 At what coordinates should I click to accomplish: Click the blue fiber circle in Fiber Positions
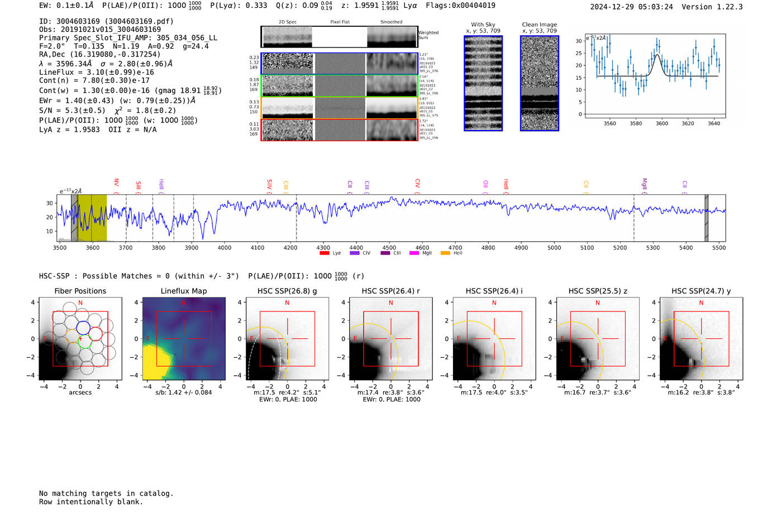coord(83,328)
